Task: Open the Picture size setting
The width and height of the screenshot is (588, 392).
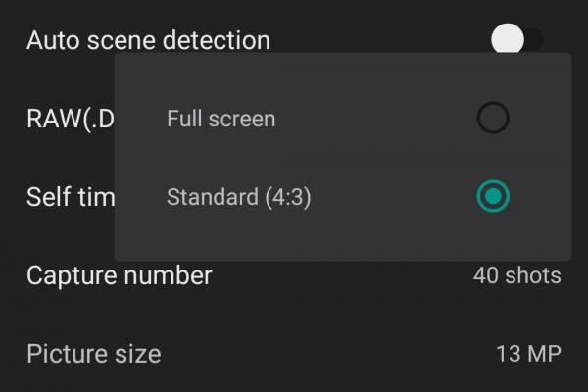Action: tap(94, 353)
